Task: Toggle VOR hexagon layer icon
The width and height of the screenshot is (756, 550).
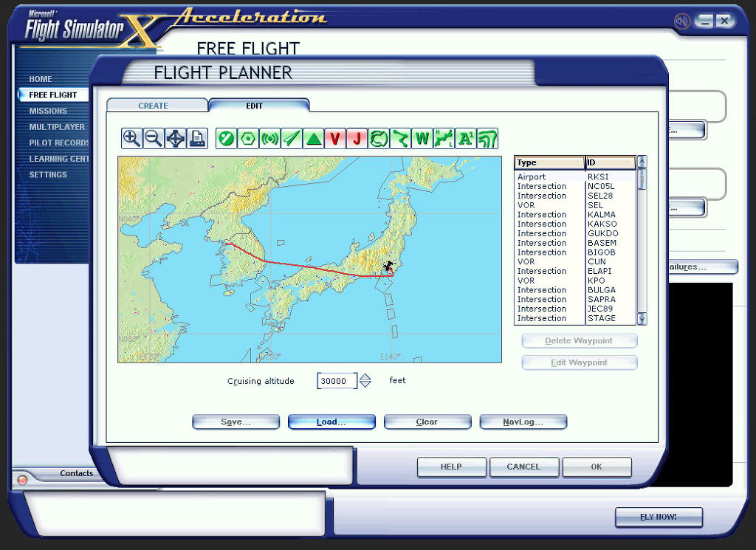Action: (248, 138)
